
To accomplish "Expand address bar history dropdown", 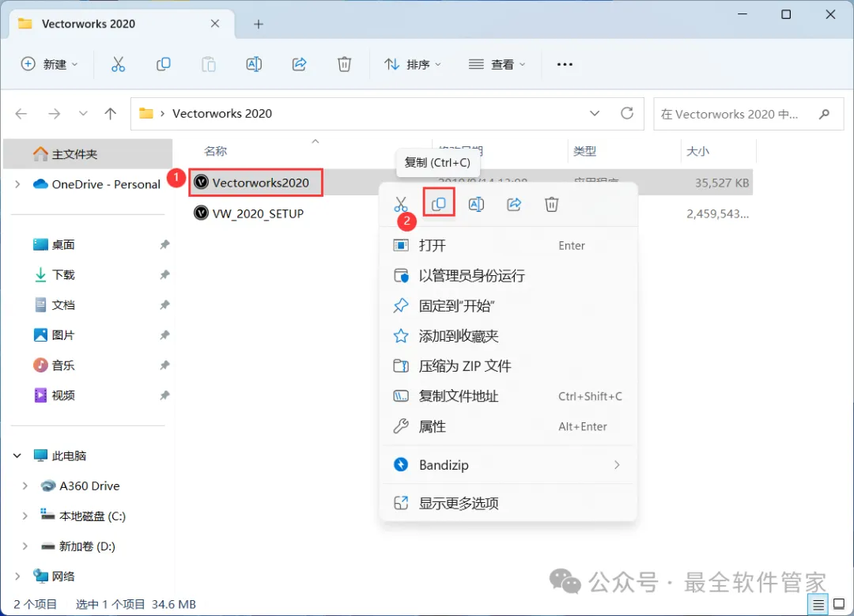I will coord(595,113).
